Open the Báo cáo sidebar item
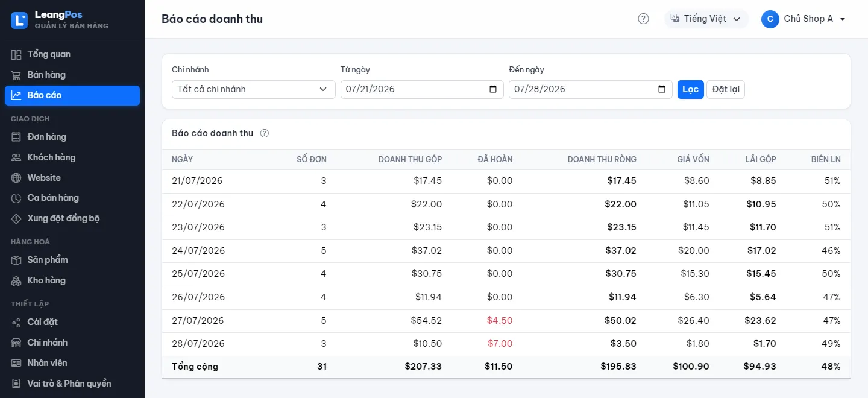This screenshot has height=398, width=868. tap(72, 95)
